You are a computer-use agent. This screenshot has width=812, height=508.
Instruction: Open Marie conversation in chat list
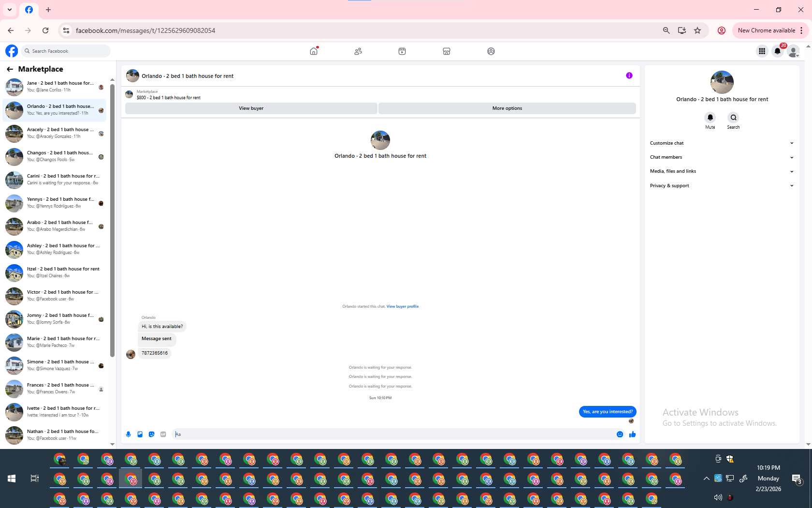55,343
